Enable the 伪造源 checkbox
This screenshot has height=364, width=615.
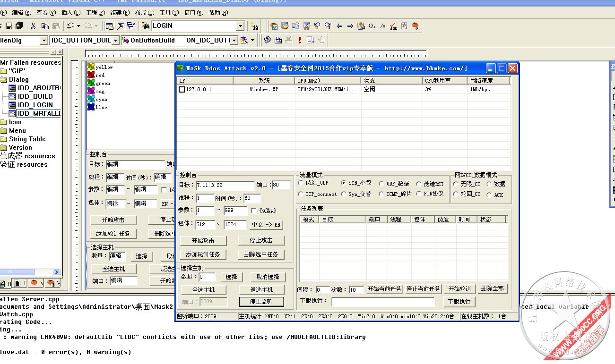point(254,211)
